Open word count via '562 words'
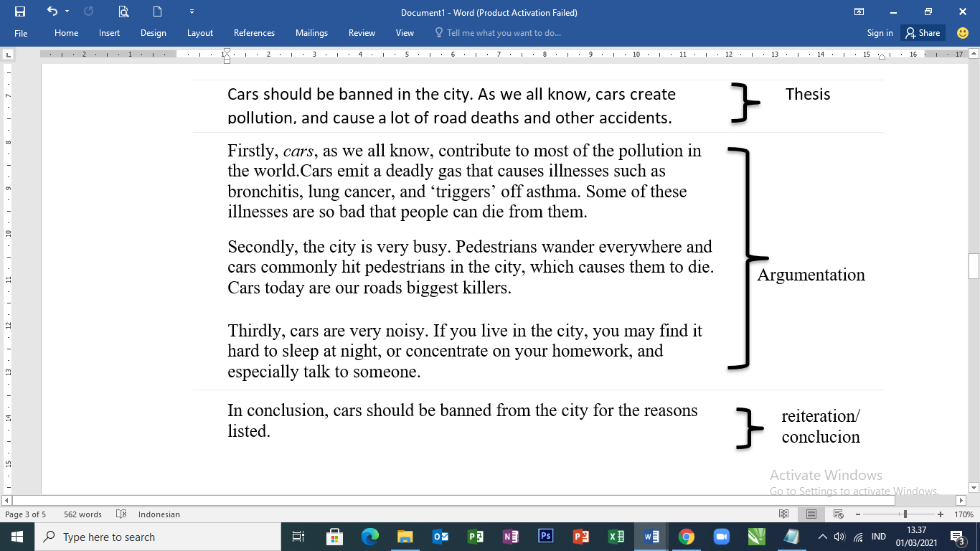This screenshot has width=980, height=551. [x=83, y=514]
